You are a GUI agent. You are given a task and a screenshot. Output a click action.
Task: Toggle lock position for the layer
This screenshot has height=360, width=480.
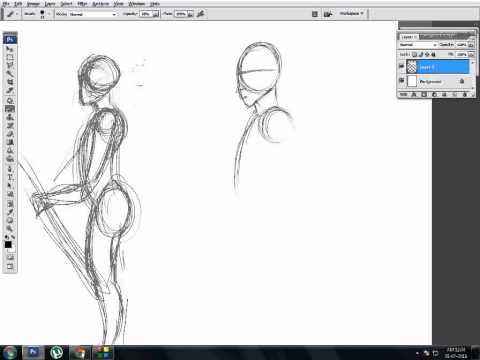click(x=427, y=54)
